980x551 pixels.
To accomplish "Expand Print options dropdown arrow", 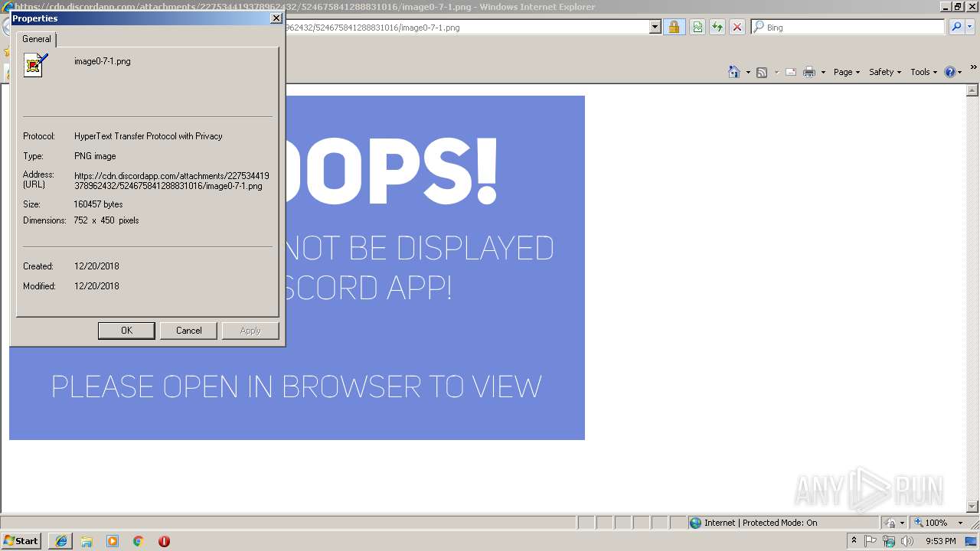I will point(823,72).
